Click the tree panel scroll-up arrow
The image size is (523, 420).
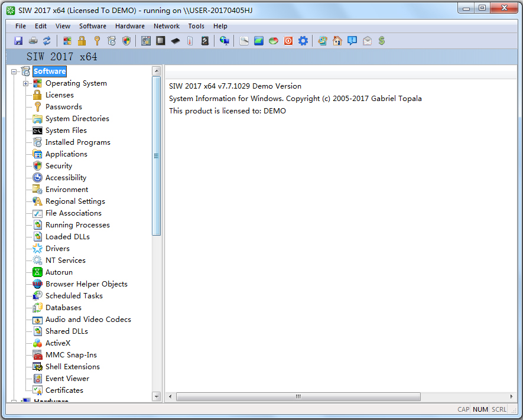156,71
